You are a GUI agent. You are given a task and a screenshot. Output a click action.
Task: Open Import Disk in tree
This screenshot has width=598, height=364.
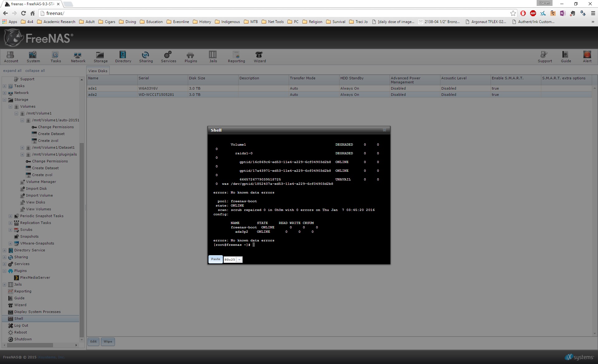(x=36, y=189)
